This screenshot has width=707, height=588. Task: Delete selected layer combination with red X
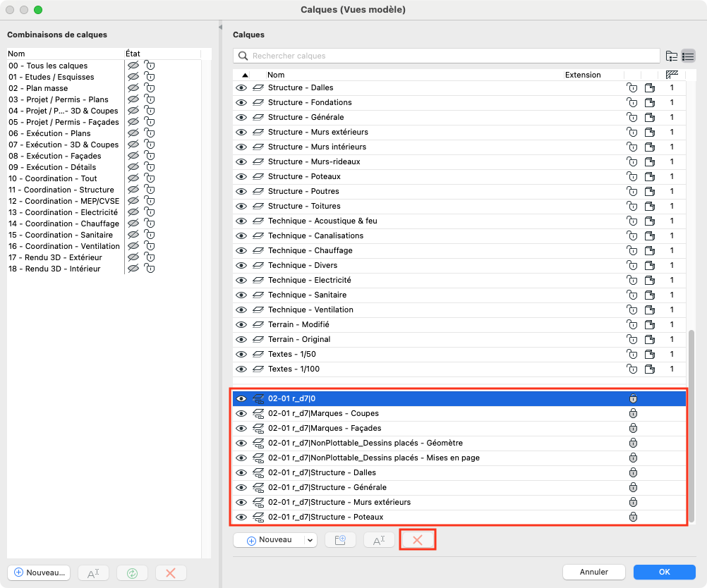pyautogui.click(x=171, y=572)
